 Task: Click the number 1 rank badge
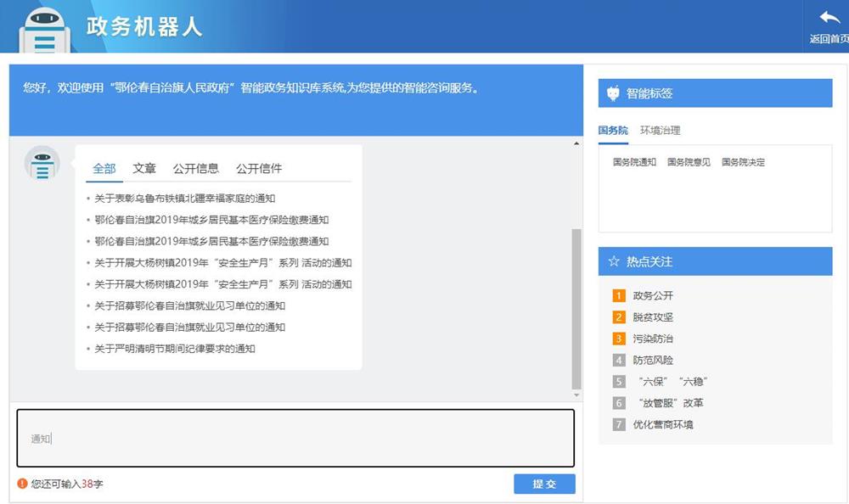[x=619, y=296]
